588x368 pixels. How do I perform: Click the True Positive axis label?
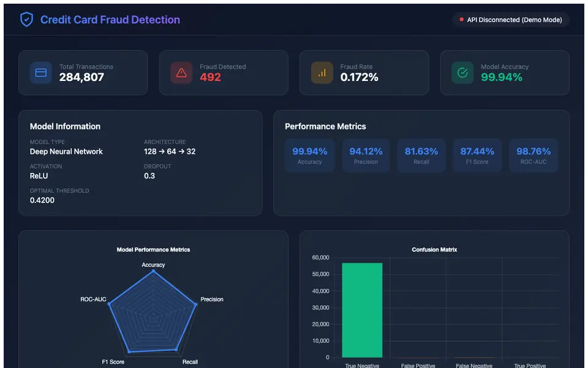click(530, 366)
